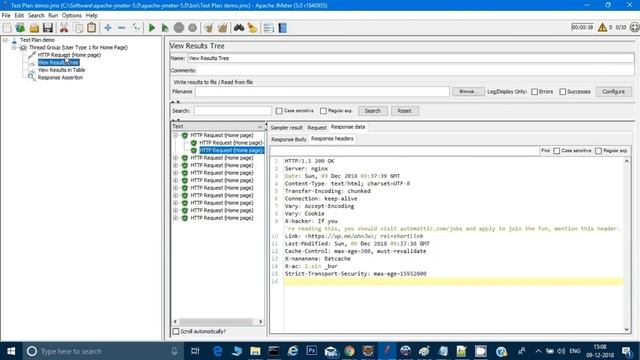Viewport: 640px width, 360px height.
Task: Click the Paste clipboard icon
Action: [92, 28]
